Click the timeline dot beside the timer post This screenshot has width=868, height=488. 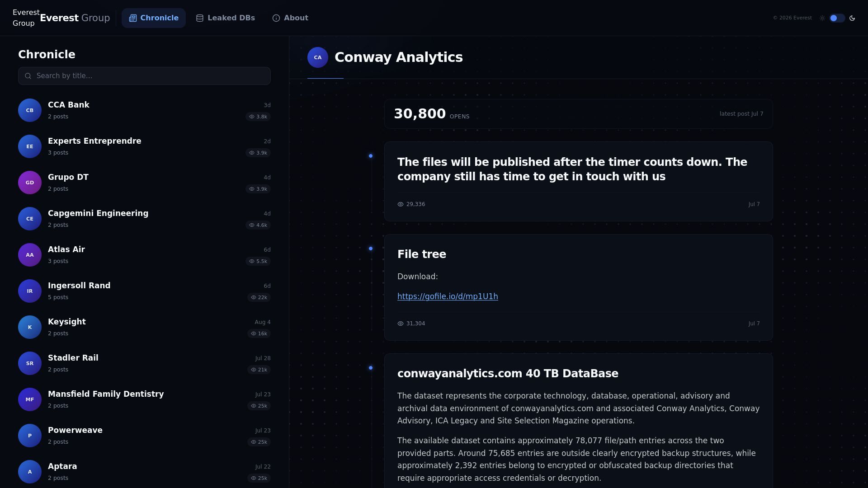click(x=371, y=156)
